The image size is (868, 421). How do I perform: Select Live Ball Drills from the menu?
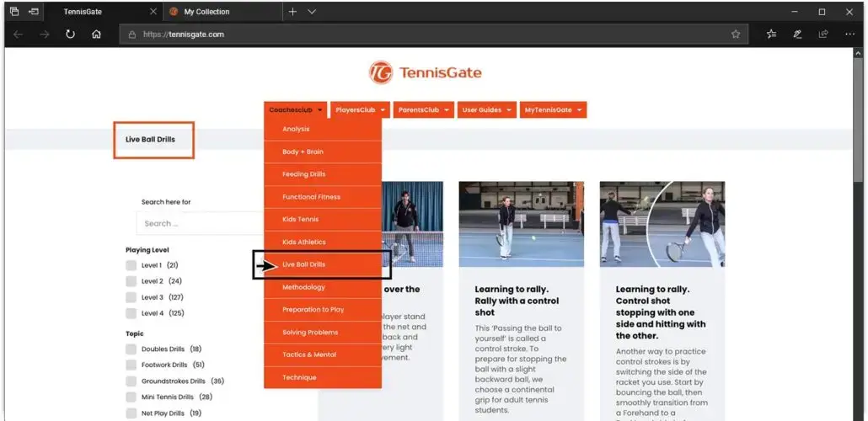click(304, 264)
